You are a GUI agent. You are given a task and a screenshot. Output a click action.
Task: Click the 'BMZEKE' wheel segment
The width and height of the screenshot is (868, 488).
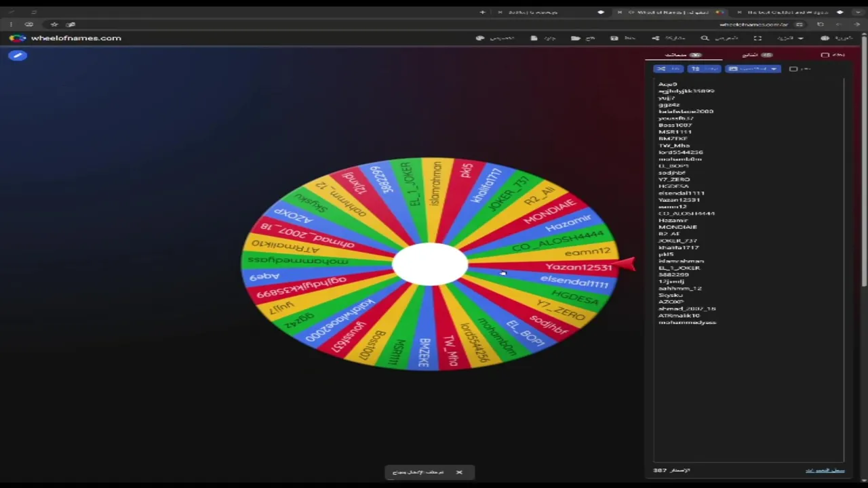pyautogui.click(x=425, y=352)
